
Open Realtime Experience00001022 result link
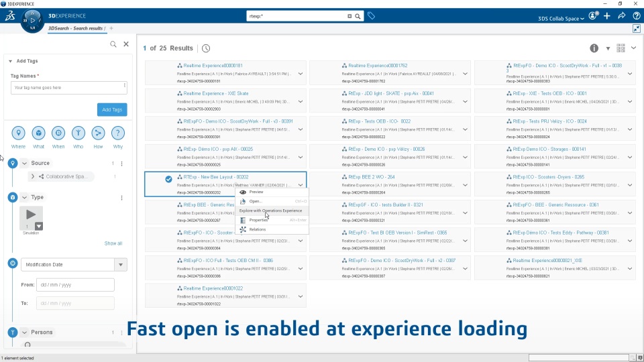pos(213,288)
